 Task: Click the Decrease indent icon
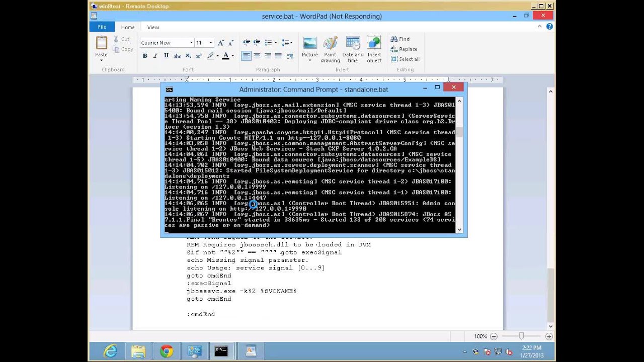tap(247, 43)
